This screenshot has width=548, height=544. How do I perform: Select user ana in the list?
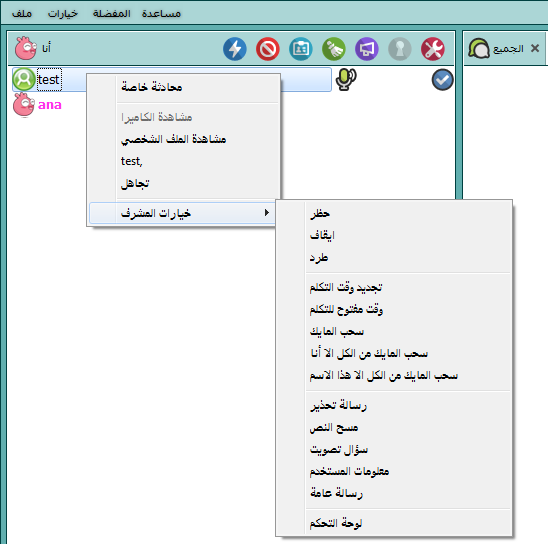[x=50, y=104]
